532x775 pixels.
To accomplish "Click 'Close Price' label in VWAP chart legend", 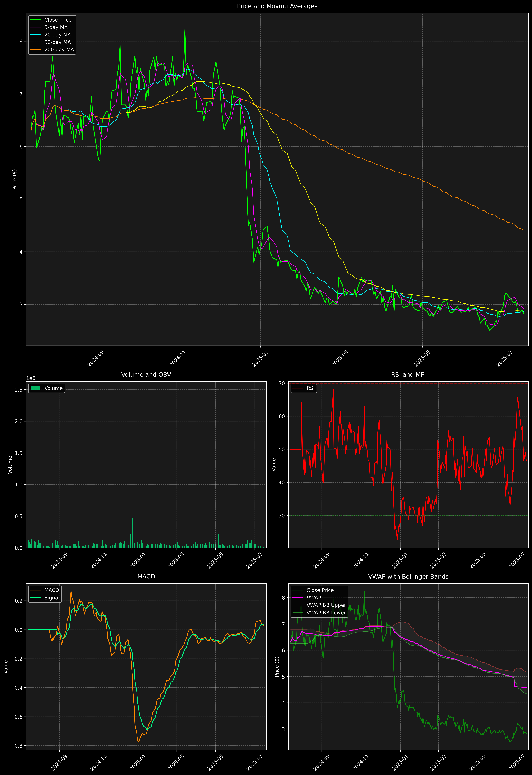I will 320,590.
